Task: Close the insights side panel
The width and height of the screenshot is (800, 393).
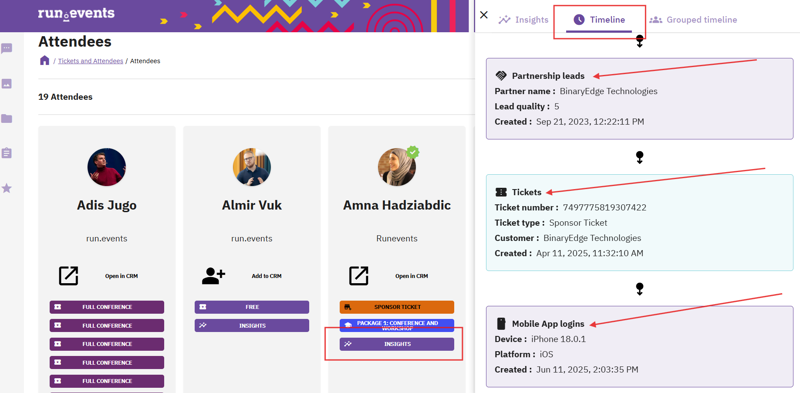Action: [484, 15]
